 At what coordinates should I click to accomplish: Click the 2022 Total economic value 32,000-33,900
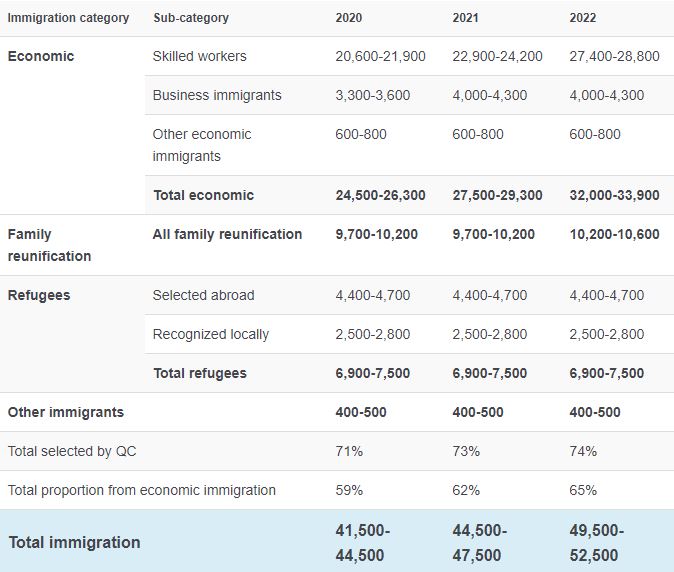click(614, 195)
